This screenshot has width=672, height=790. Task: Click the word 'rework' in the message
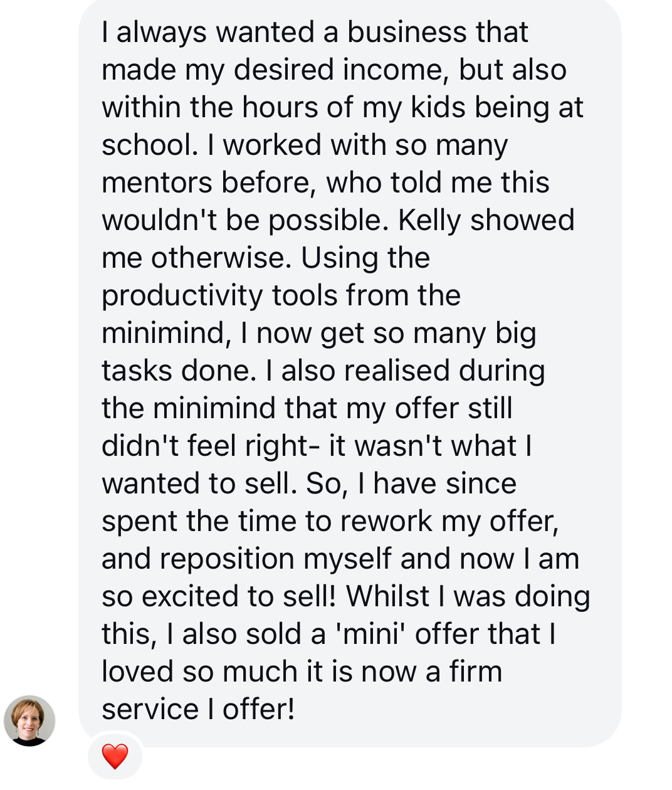386,521
